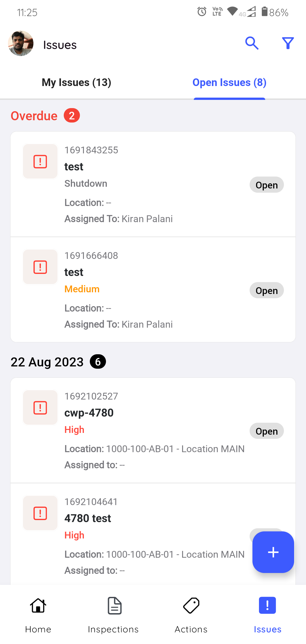Tap the user profile avatar
The width and height of the screenshot is (306, 644).
21,43
